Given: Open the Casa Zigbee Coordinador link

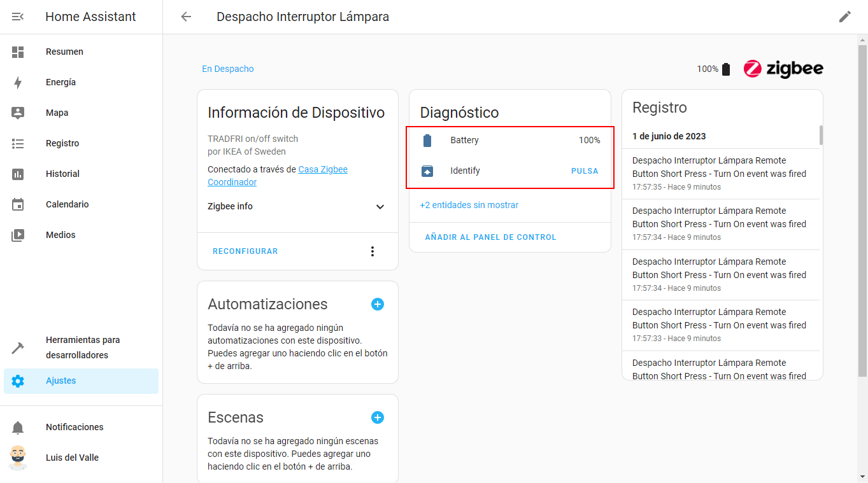Looking at the screenshot, I should click(x=322, y=170).
